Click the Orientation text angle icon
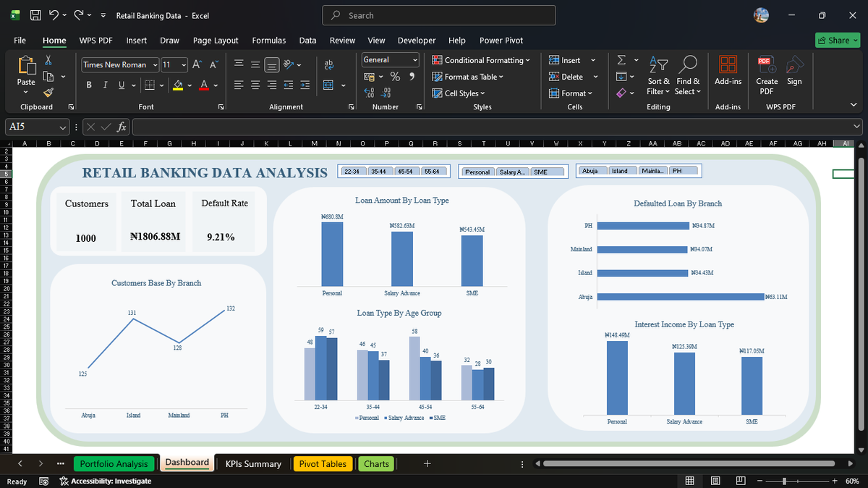 [289, 64]
